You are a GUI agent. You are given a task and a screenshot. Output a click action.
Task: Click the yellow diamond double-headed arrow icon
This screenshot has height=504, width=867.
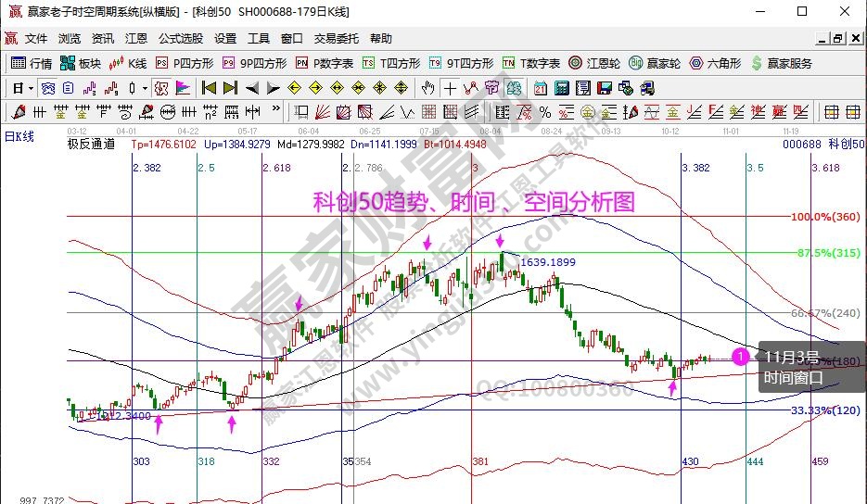pyautogui.click(x=337, y=88)
